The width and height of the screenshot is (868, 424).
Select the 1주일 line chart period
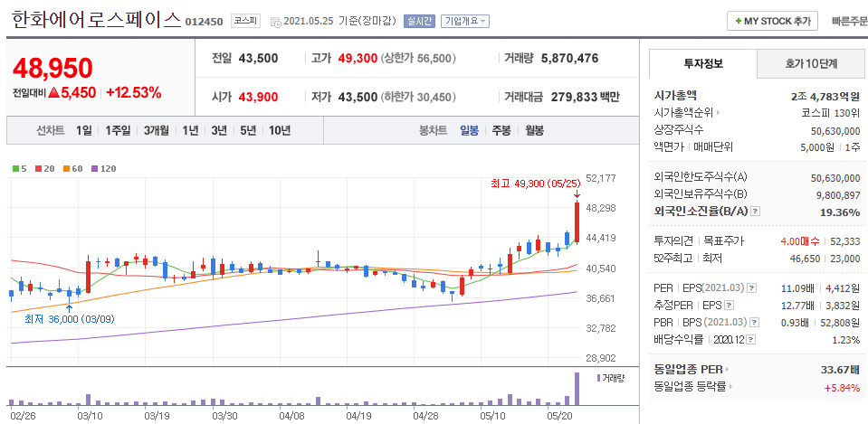pos(118,131)
